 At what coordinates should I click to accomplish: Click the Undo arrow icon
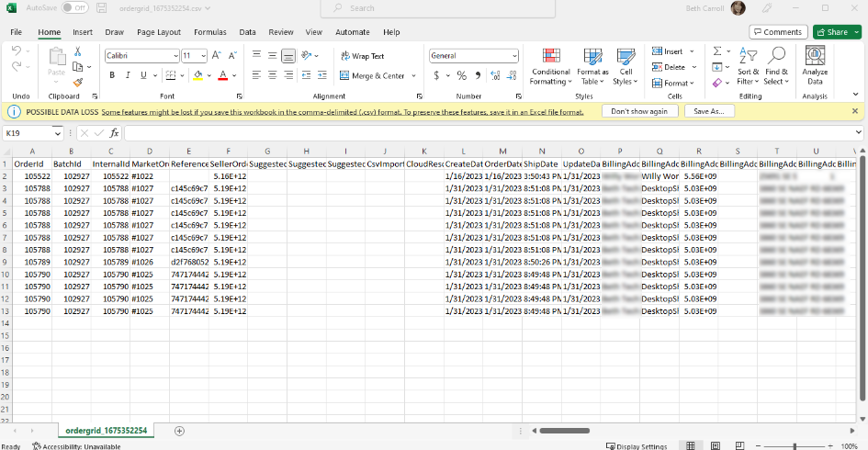pyautogui.click(x=16, y=51)
